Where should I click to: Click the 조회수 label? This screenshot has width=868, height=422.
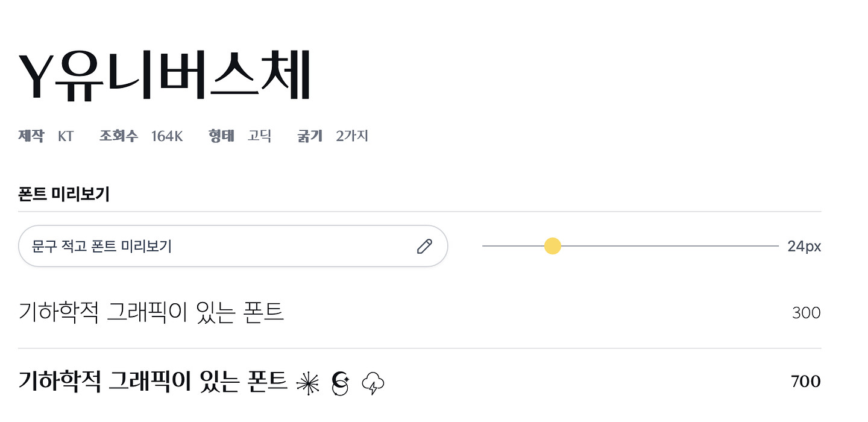pos(119,136)
